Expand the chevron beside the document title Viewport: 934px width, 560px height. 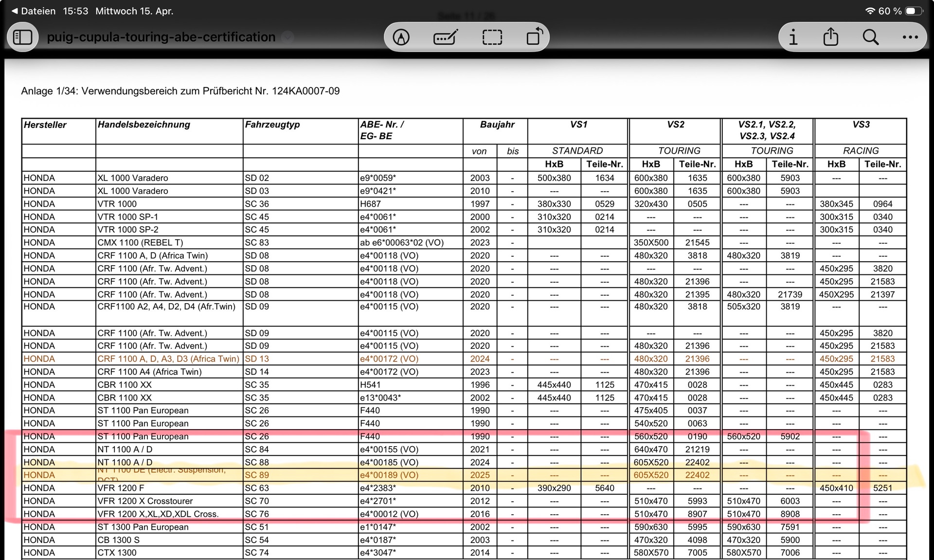pos(288,37)
